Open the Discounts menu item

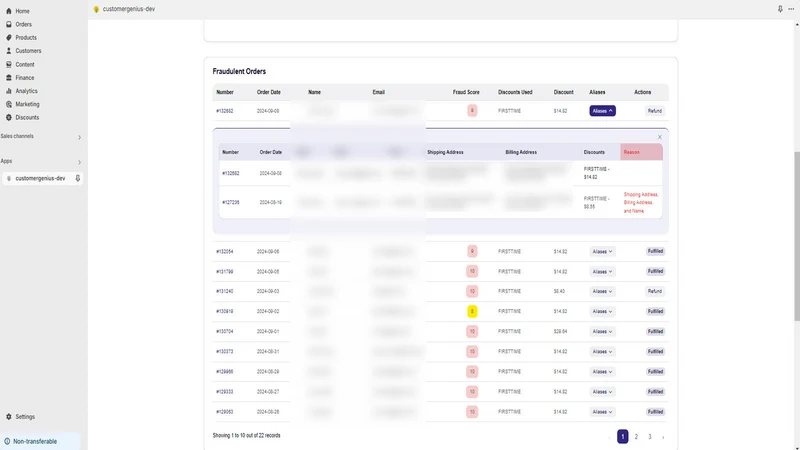27,117
